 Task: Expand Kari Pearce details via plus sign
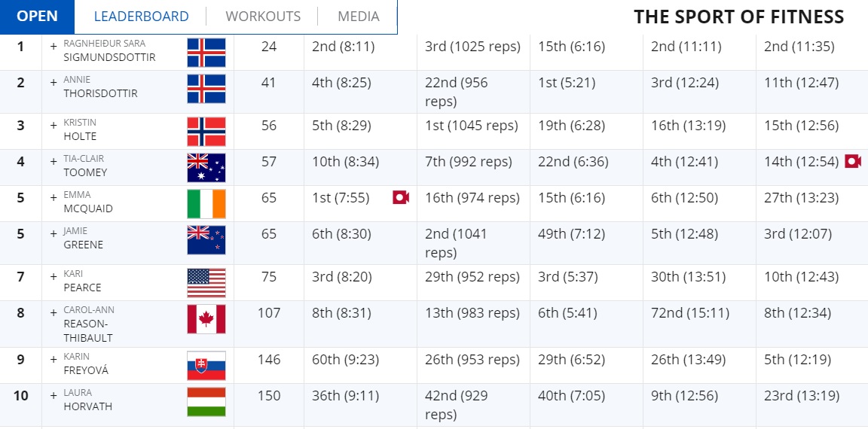[x=53, y=276]
